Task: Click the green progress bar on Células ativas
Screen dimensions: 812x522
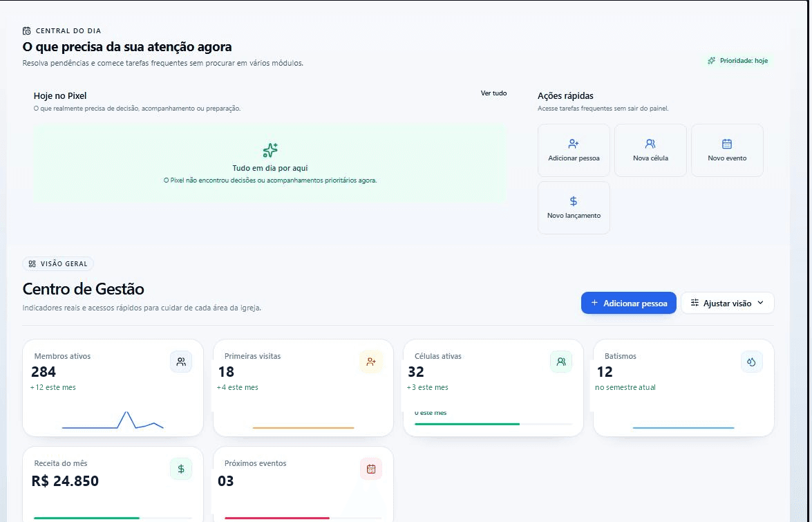Action: pos(467,424)
